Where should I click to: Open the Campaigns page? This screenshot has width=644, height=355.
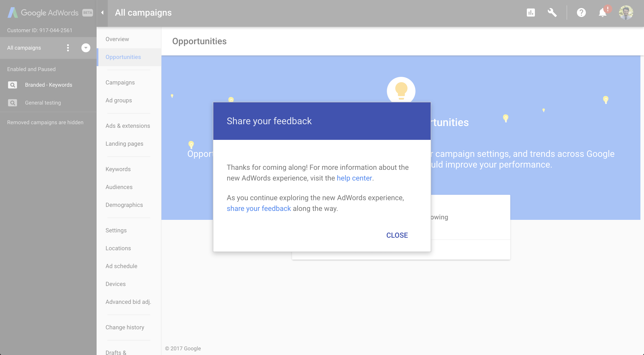click(120, 82)
